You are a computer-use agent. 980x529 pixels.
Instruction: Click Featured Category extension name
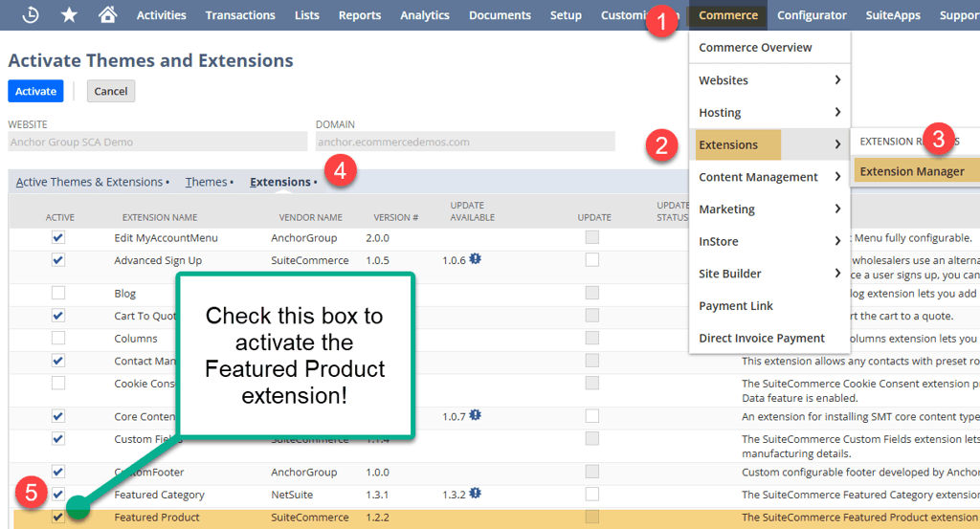tap(160, 495)
